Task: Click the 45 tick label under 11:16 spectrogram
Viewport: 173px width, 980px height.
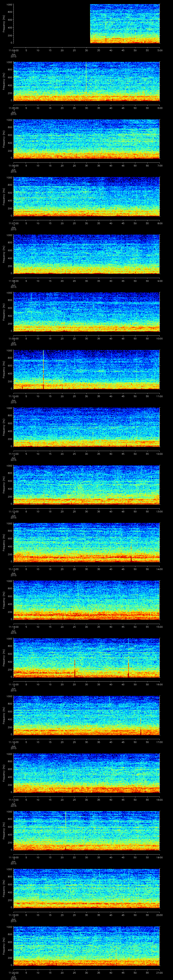Action: pos(123,742)
